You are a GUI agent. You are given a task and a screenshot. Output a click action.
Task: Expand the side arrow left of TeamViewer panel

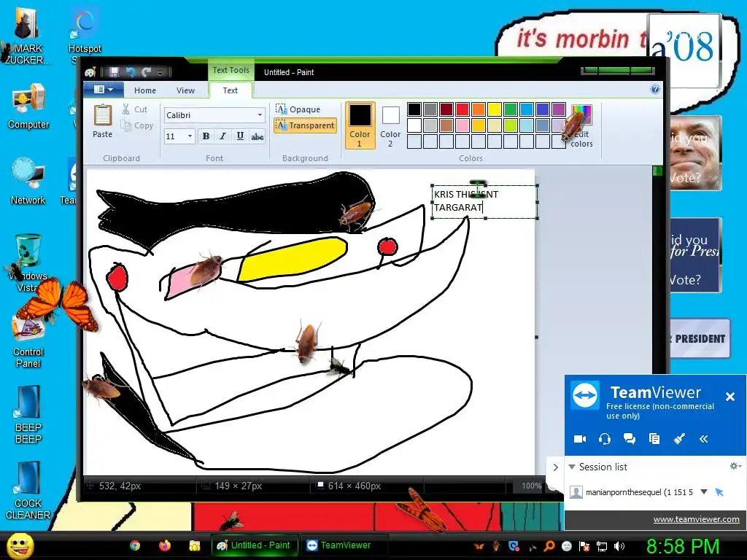tap(555, 467)
